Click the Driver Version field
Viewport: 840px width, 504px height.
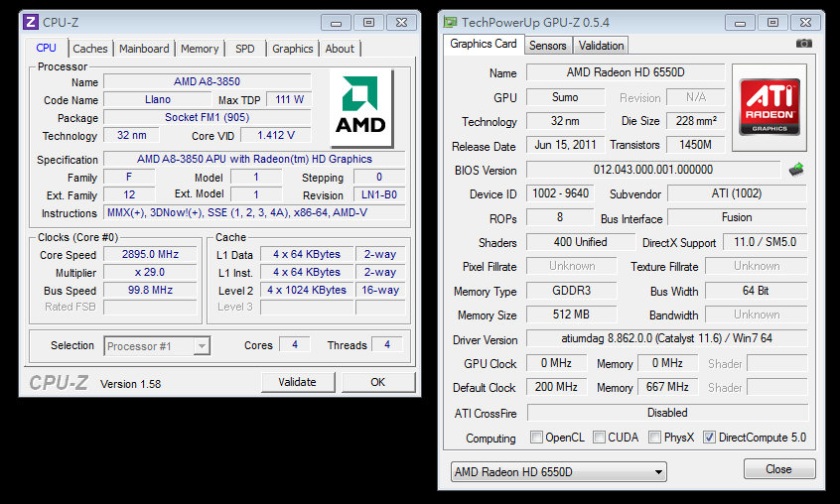[666, 338]
